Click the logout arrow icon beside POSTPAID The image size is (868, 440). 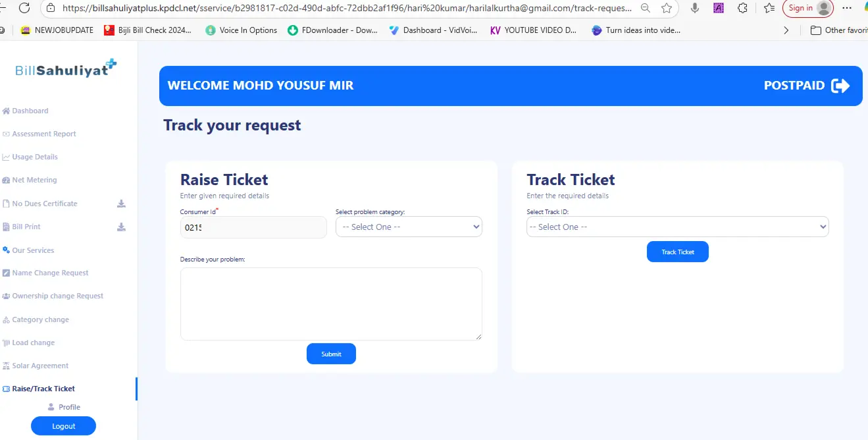click(840, 86)
